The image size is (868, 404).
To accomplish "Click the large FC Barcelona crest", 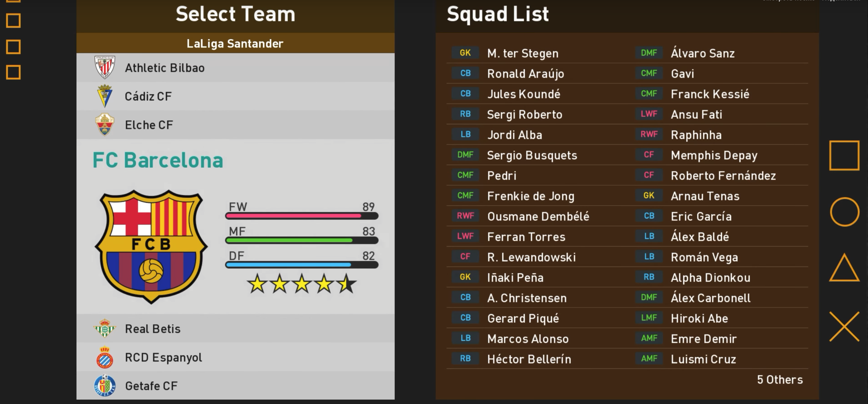I will [151, 247].
